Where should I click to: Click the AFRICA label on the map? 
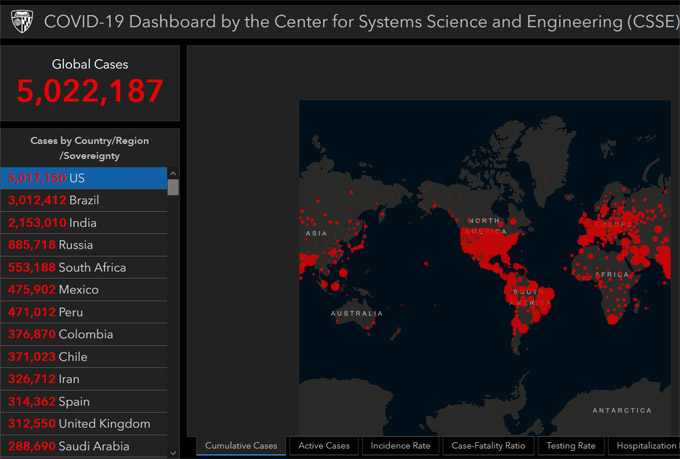611,275
